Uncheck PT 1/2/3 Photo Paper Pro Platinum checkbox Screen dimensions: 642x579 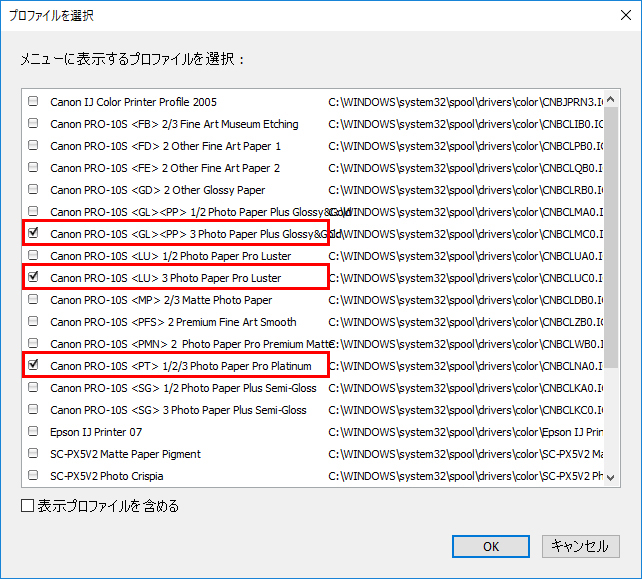[33, 365]
